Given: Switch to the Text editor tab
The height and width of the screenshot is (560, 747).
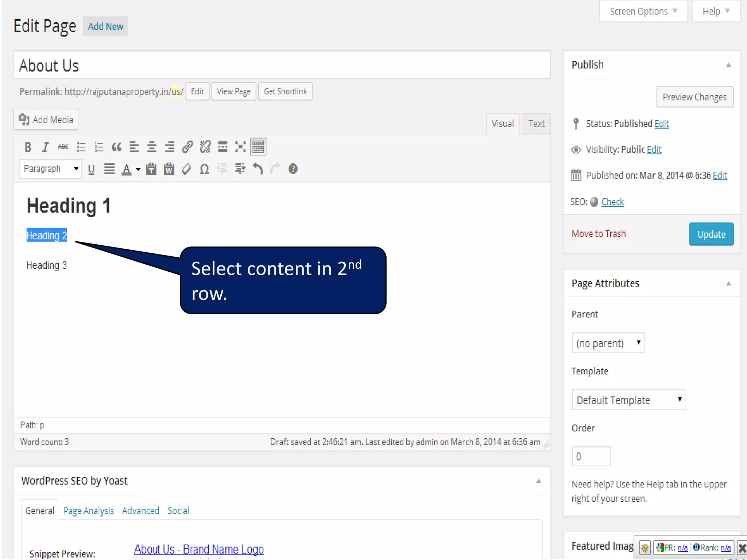Looking at the screenshot, I should 537,124.
